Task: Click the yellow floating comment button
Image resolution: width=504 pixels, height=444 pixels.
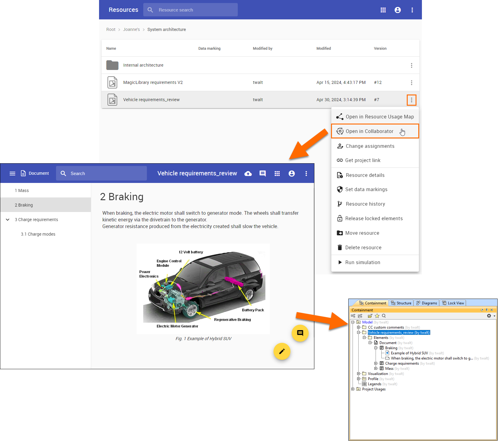Action: (x=300, y=333)
